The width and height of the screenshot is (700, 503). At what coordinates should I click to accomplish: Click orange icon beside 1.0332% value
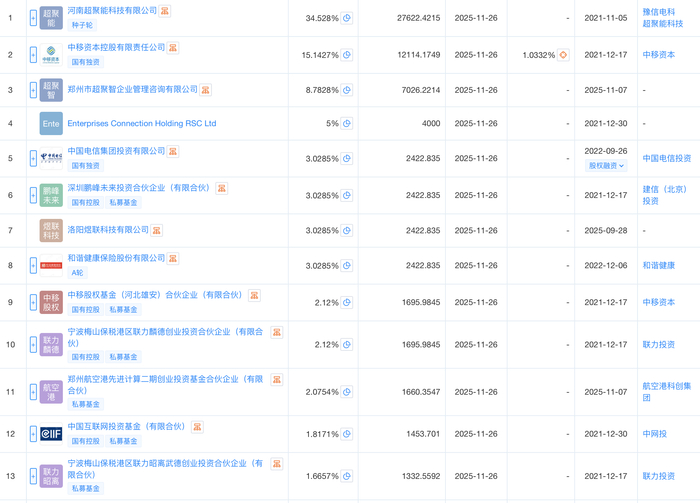563,55
